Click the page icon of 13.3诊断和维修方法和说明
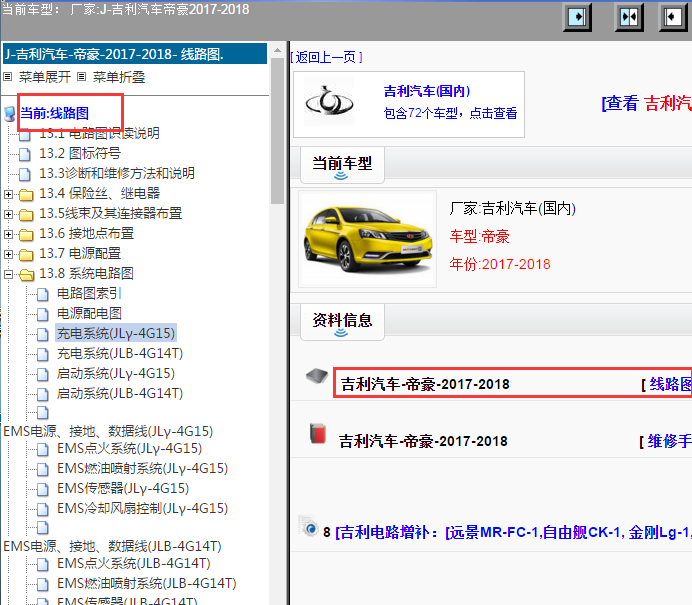 25,174
